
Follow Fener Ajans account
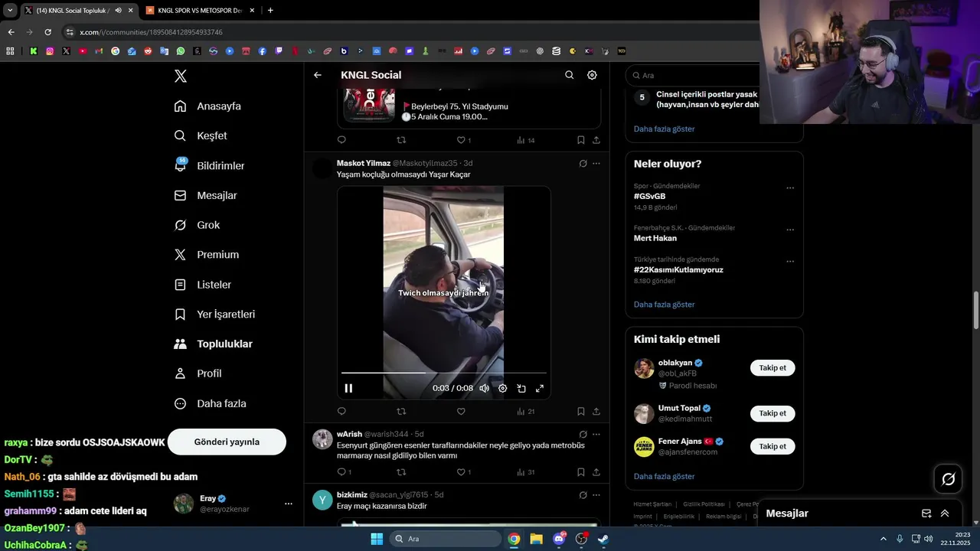(773, 446)
